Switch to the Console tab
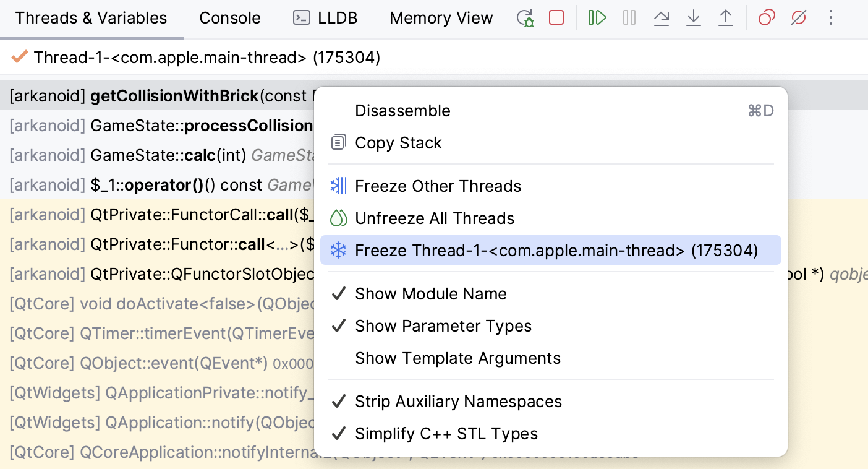The height and width of the screenshot is (469, 868). [x=229, y=18]
